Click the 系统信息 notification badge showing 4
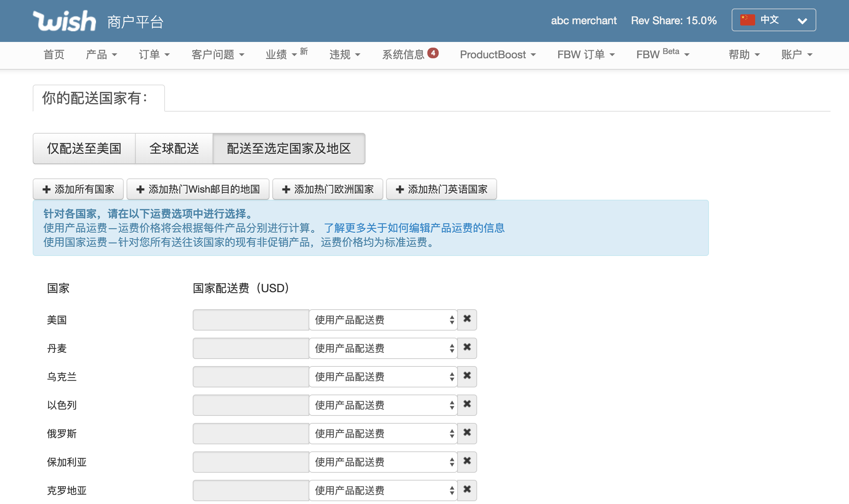Image resolution: width=849 pixels, height=504 pixels. click(x=433, y=53)
